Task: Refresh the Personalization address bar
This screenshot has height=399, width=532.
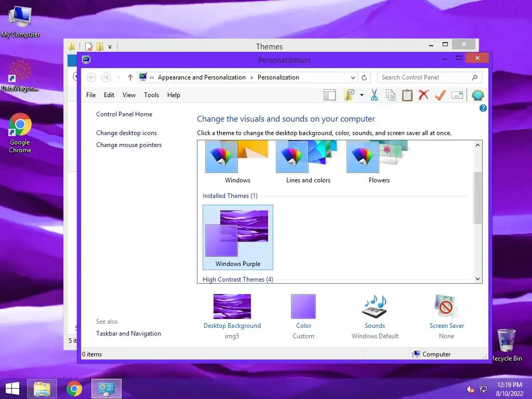Action: 364,78
